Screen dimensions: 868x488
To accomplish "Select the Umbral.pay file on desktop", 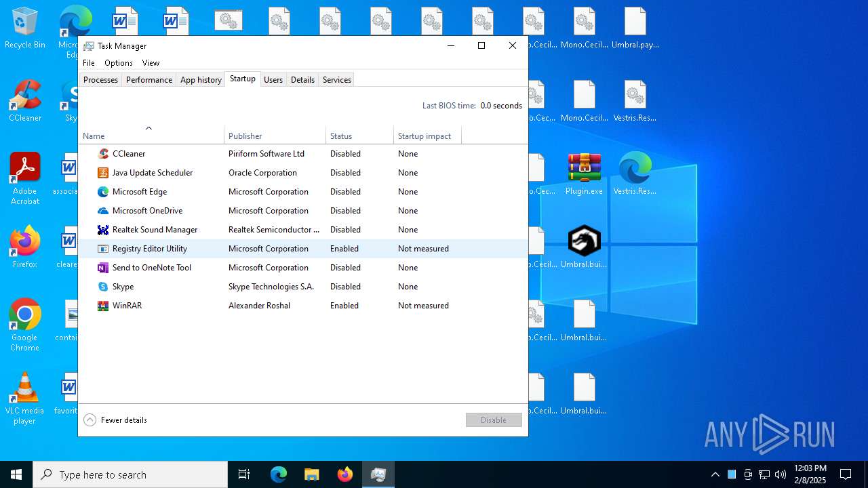I will [x=635, y=28].
